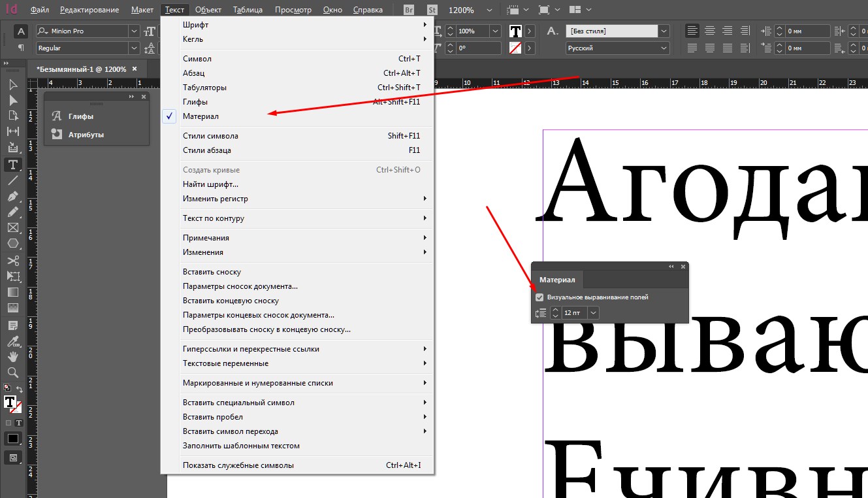
Task: Open the 12 пт size dropdown in Материал
Action: click(x=593, y=313)
